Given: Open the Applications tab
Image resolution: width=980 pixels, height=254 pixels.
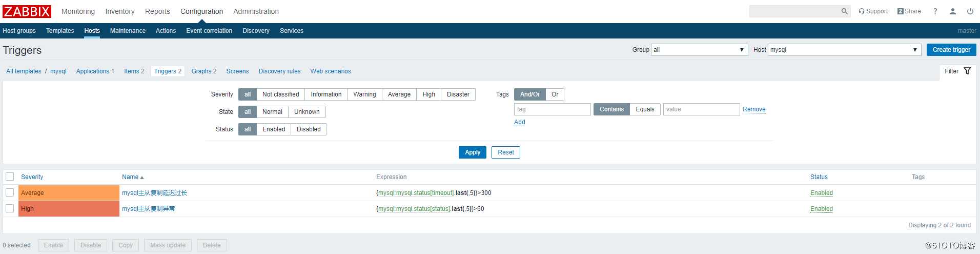Looking at the screenshot, I should point(93,71).
